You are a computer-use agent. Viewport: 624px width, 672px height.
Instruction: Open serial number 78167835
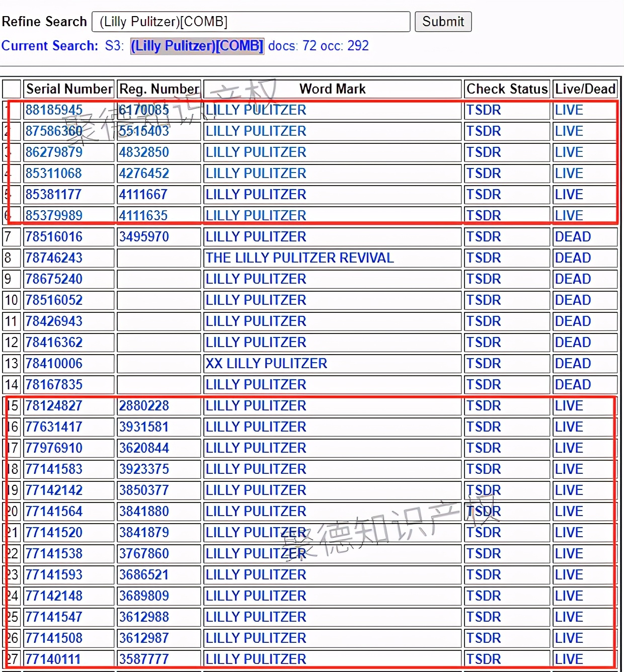pyautogui.click(x=54, y=384)
